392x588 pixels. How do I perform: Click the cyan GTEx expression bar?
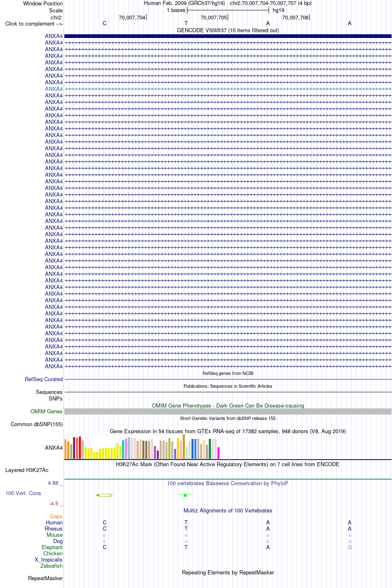pyautogui.click(x=123, y=449)
